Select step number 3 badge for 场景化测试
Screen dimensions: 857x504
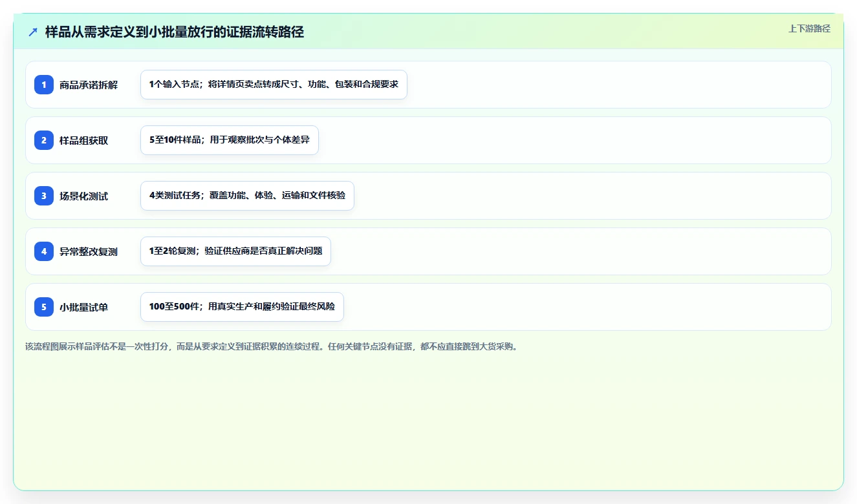44,196
